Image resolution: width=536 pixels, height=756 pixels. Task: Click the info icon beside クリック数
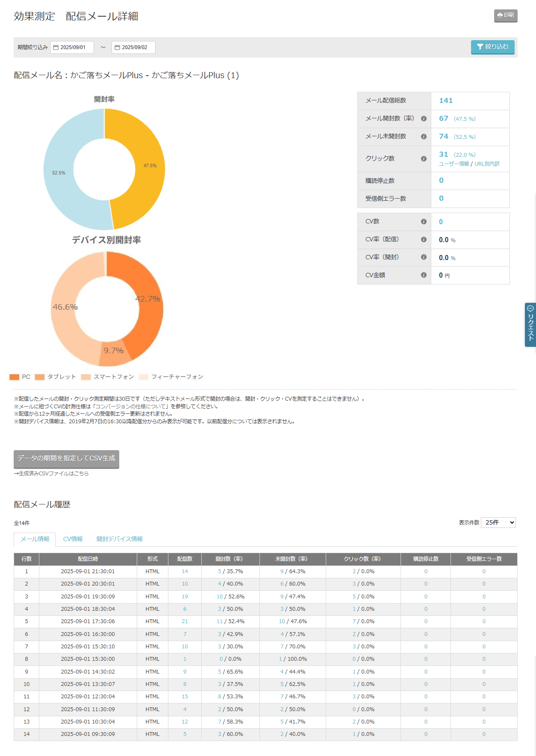tap(424, 159)
